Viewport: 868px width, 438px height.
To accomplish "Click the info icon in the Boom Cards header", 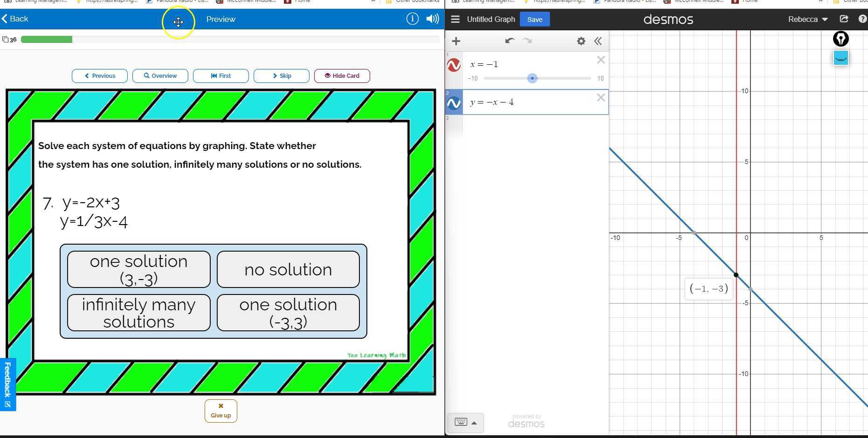I will coord(412,19).
